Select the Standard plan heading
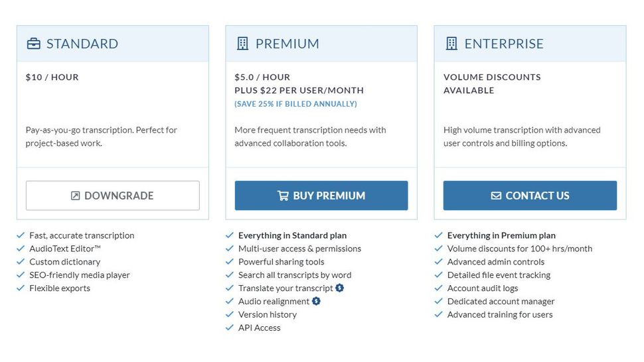 [82, 44]
